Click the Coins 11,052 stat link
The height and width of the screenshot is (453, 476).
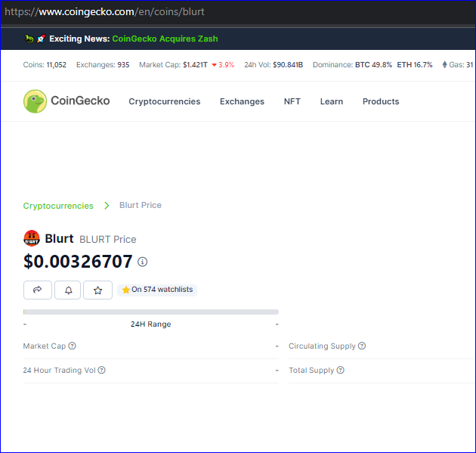pos(45,65)
